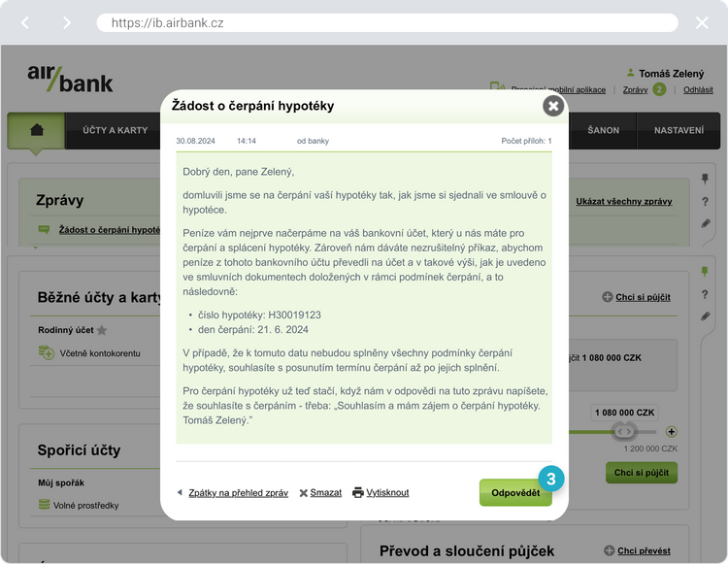This screenshot has width=728, height=564.
Task: Pin the Zprávy panel with pushpin icon
Action: pos(706,179)
